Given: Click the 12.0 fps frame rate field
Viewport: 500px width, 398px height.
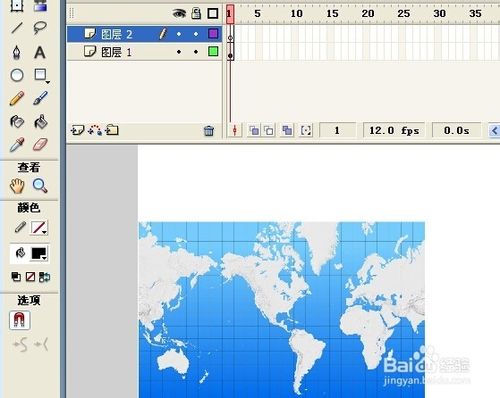Looking at the screenshot, I should 394,130.
